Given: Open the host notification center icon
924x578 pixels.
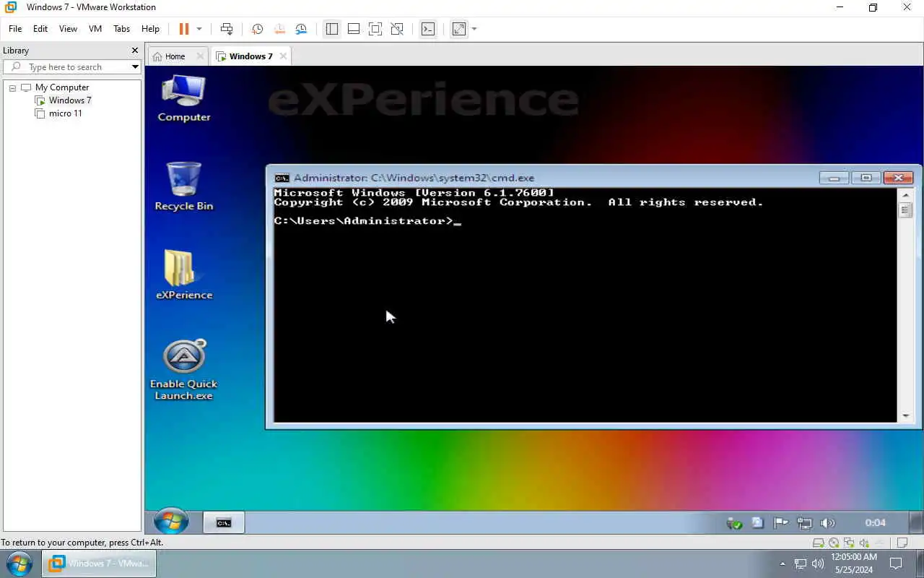Looking at the screenshot, I should coord(896,564).
